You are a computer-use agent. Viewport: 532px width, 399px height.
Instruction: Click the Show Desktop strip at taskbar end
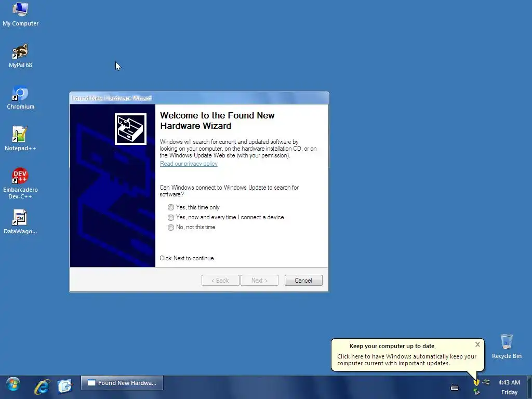click(529, 387)
